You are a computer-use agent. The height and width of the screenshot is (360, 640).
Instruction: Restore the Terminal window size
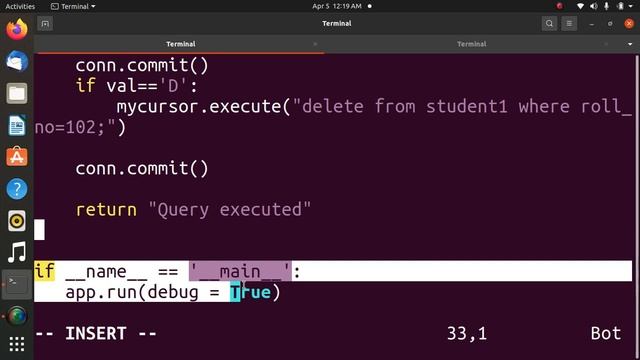610,24
